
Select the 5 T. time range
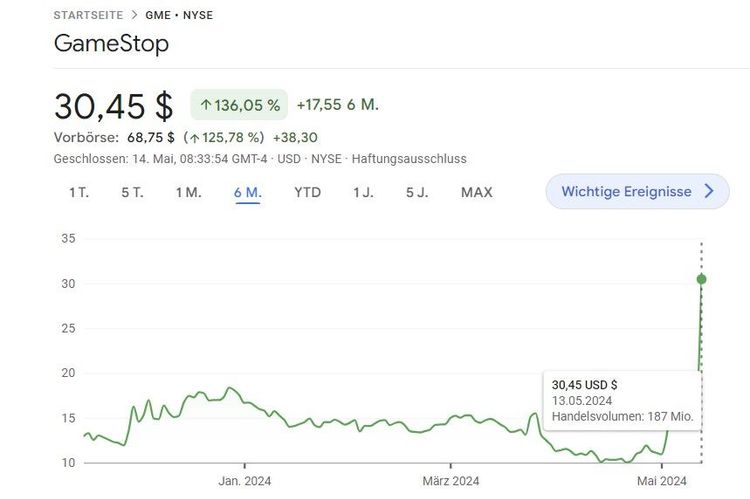132,192
